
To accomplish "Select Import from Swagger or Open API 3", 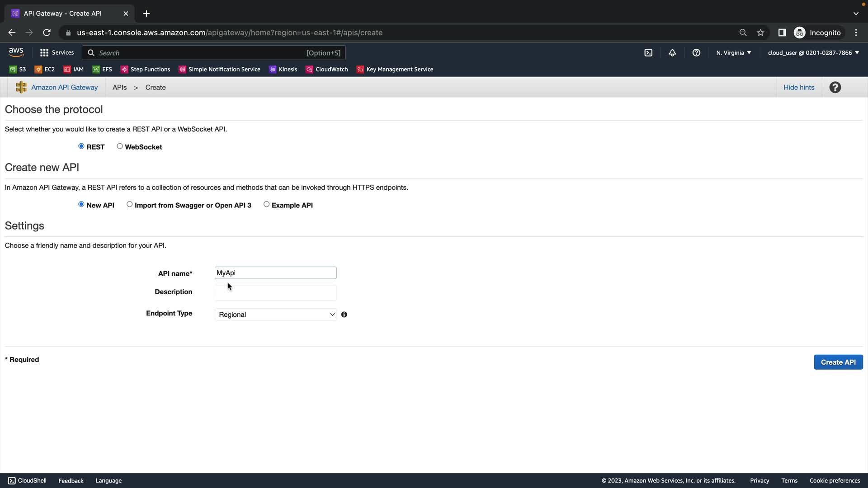I will pos(130,205).
